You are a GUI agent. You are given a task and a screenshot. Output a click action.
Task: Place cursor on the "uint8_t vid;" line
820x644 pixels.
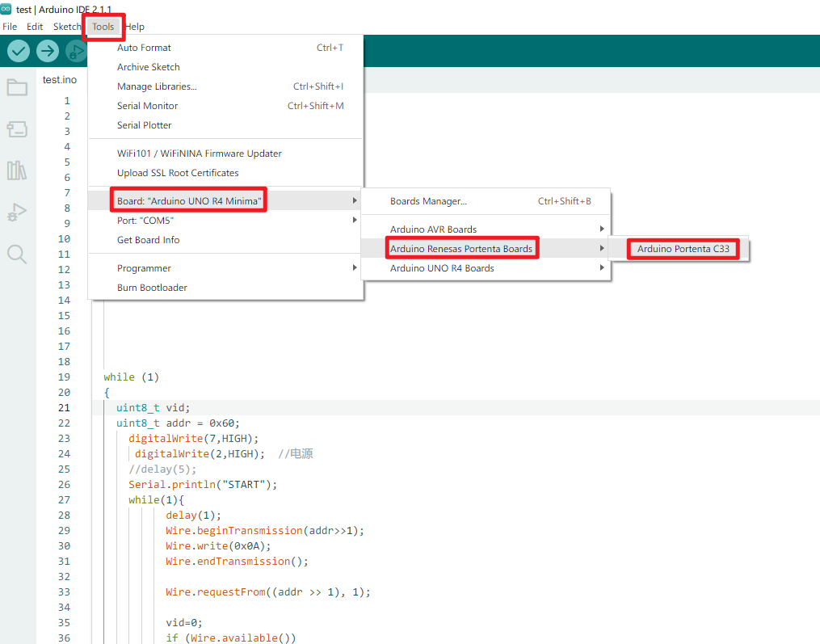(153, 407)
